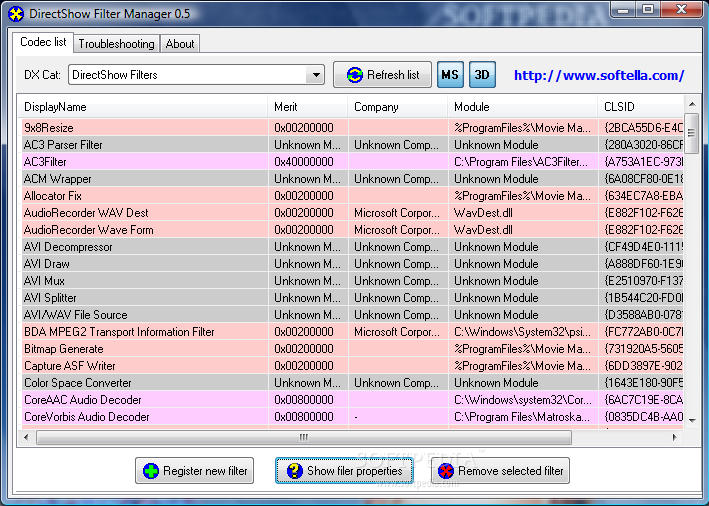Select the AudioRecorder Wave Form row
This screenshot has height=506, width=709.
352,230
